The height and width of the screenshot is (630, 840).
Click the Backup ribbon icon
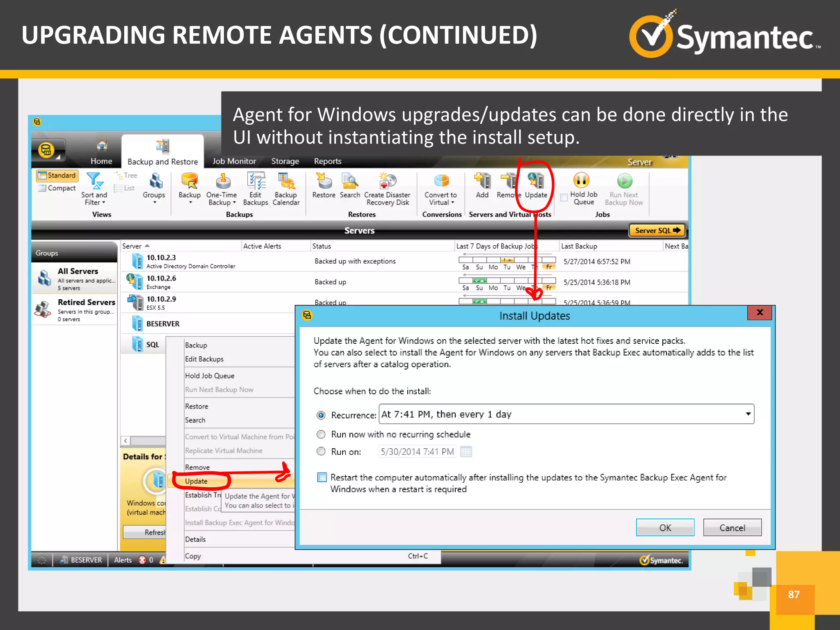[x=189, y=181]
